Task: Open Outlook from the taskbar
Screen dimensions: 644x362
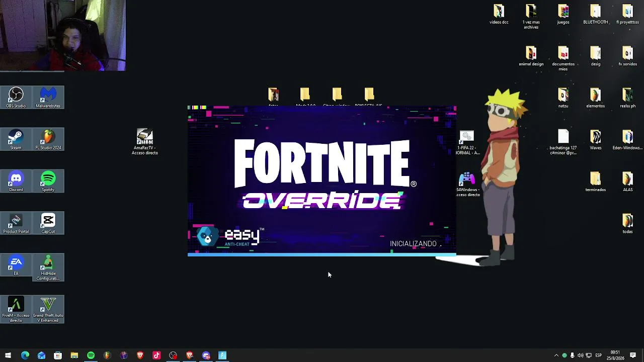Action: 41,355
